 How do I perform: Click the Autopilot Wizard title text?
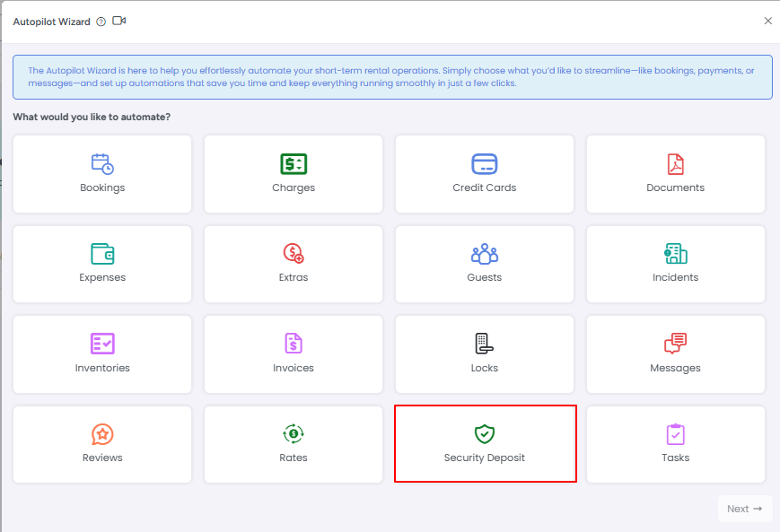tap(52, 22)
